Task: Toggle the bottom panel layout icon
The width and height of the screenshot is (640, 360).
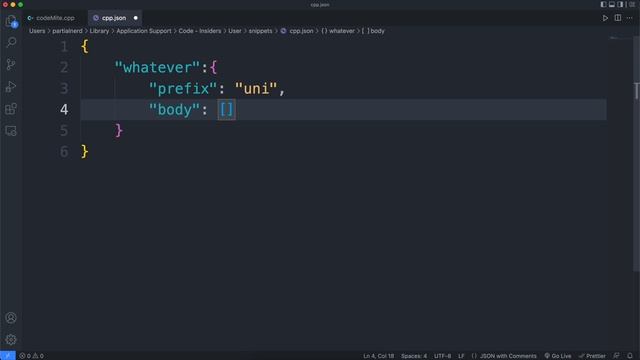Action: [x=612, y=4]
